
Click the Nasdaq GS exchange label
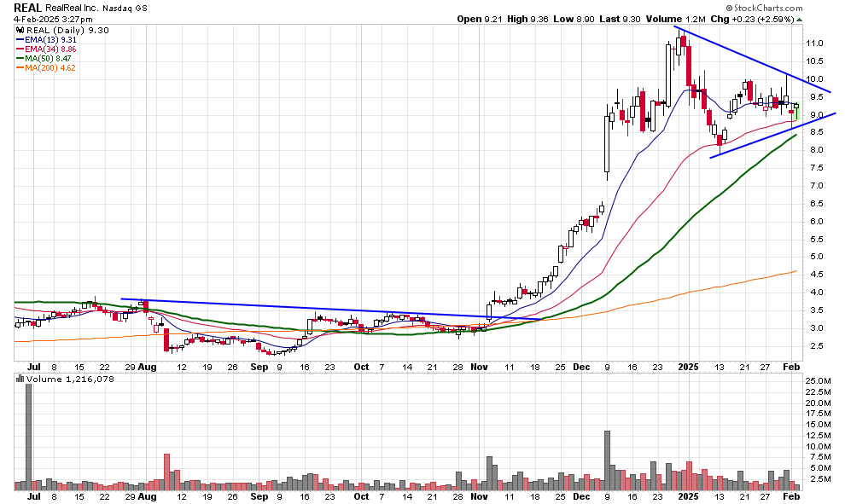click(x=123, y=8)
